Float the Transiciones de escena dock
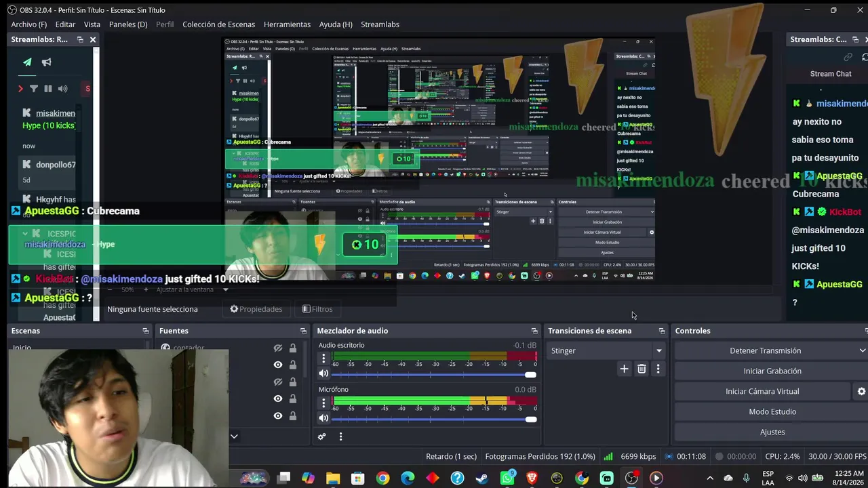Screen dimensions: 868x488 click(x=662, y=331)
